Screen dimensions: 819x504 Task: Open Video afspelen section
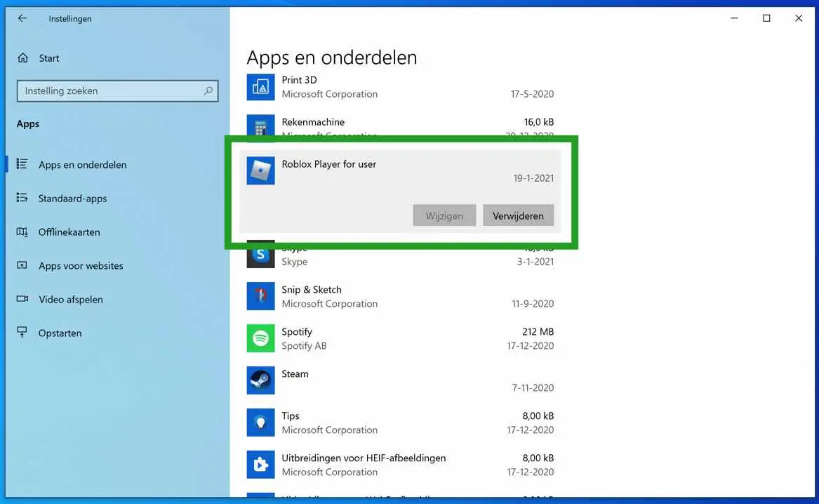point(70,299)
